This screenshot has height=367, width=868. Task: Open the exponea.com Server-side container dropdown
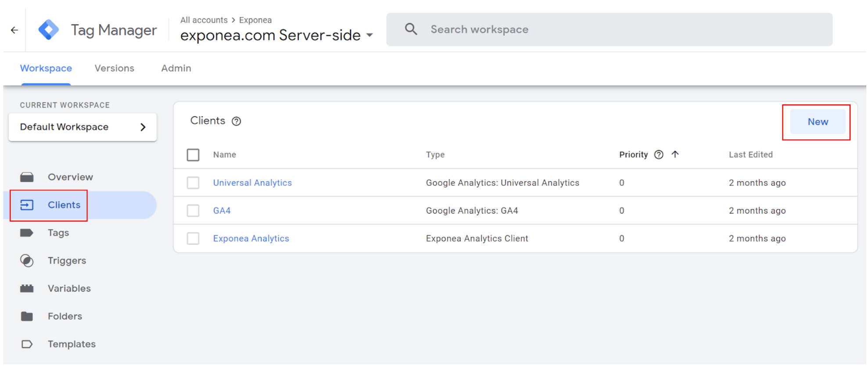[369, 35]
